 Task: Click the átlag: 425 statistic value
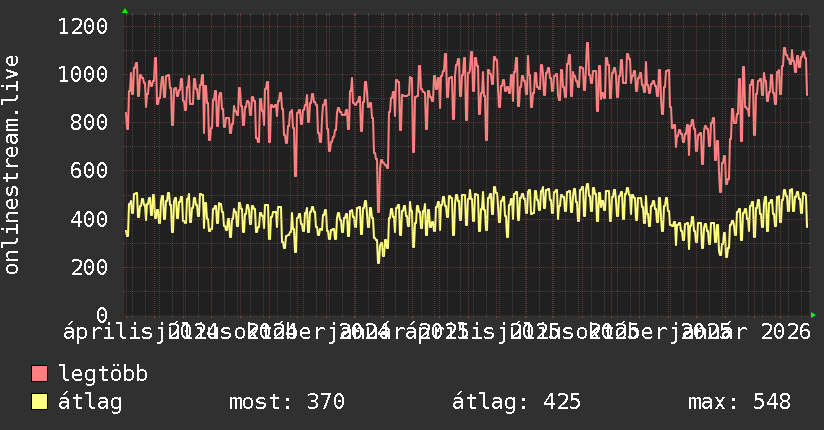point(517,402)
